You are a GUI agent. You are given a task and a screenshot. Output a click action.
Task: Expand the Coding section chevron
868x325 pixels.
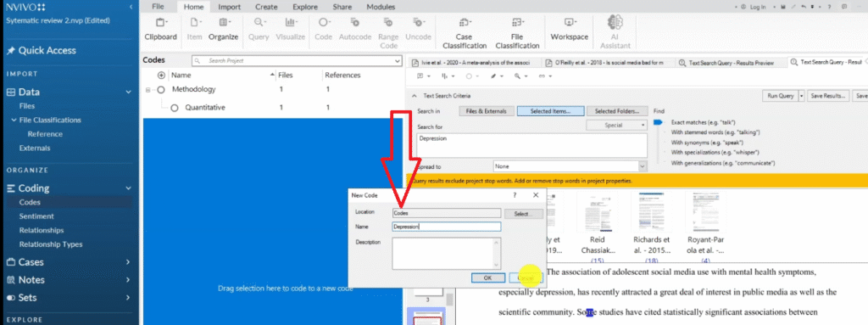coord(129,188)
